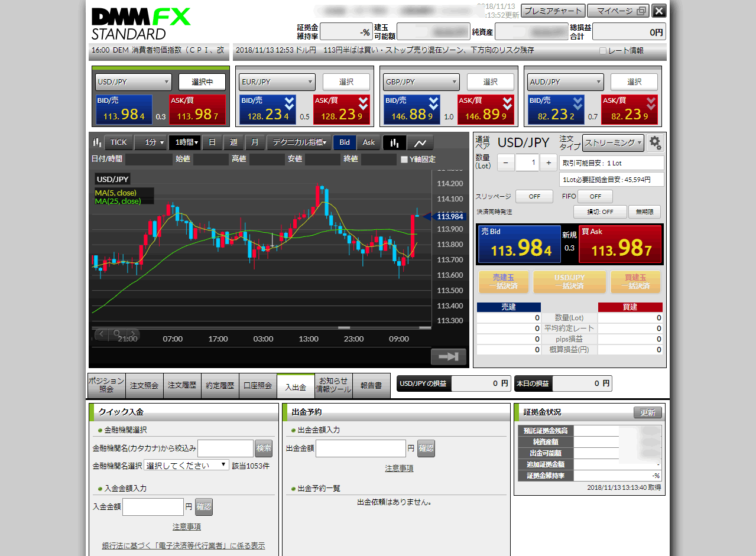Screen dimensions: 756x556
Task: Launch プレミアチャート
Action: 553,11
